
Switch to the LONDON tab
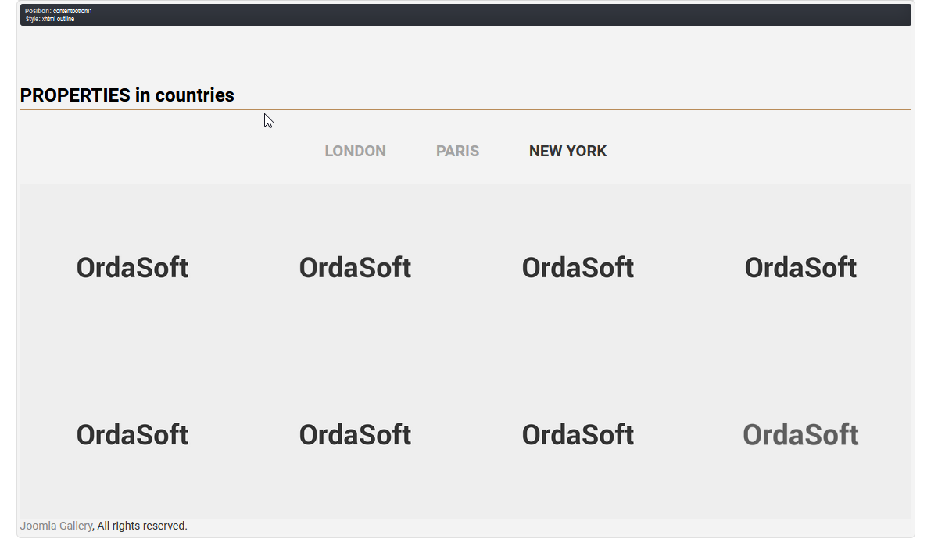pos(355,151)
